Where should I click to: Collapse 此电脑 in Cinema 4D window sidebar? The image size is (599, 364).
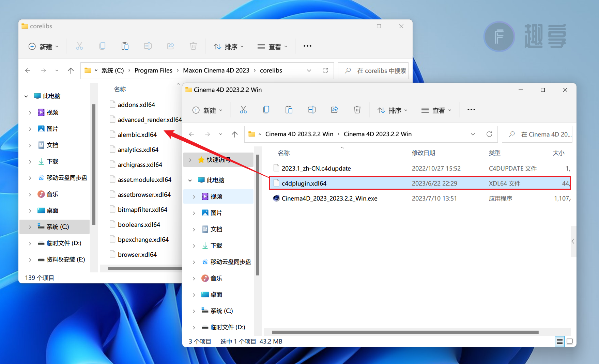pyautogui.click(x=190, y=180)
